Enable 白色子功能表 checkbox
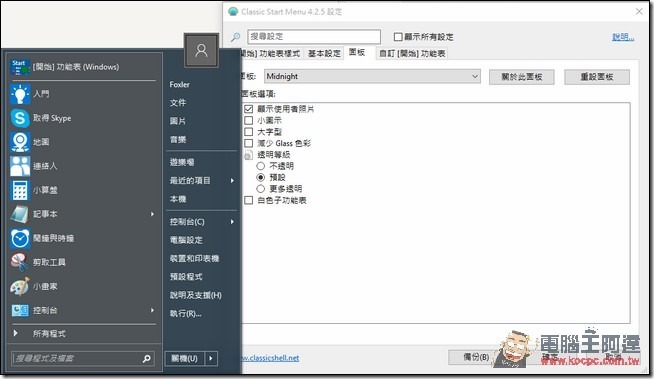 [249, 201]
